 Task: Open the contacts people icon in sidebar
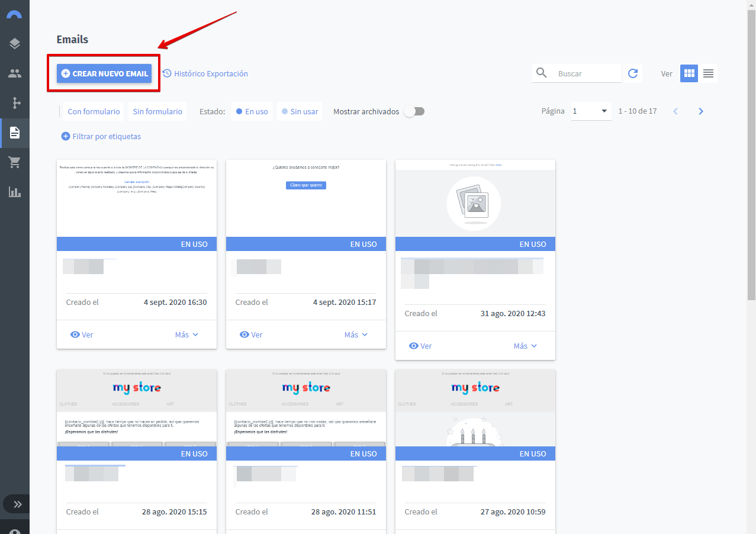[x=15, y=73]
